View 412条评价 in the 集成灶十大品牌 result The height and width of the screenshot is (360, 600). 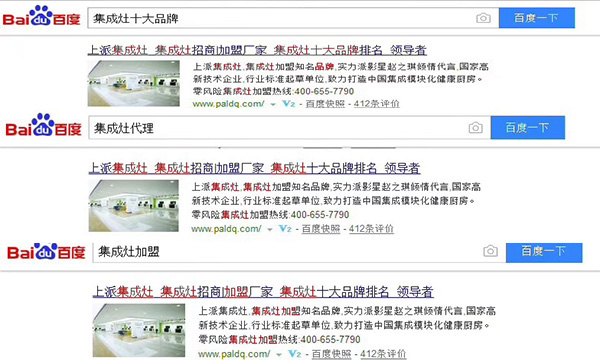[377, 104]
